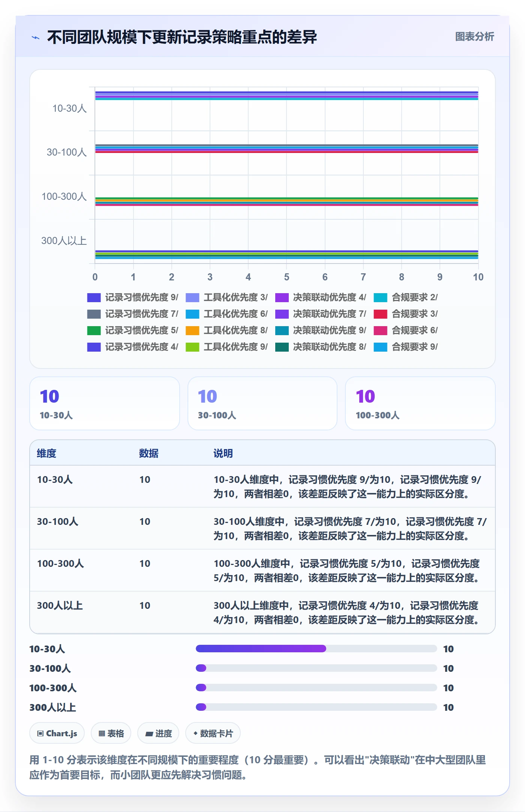Click legend entry 合规要求 6/
This screenshot has height=812, width=525.
pyautogui.click(x=406, y=331)
